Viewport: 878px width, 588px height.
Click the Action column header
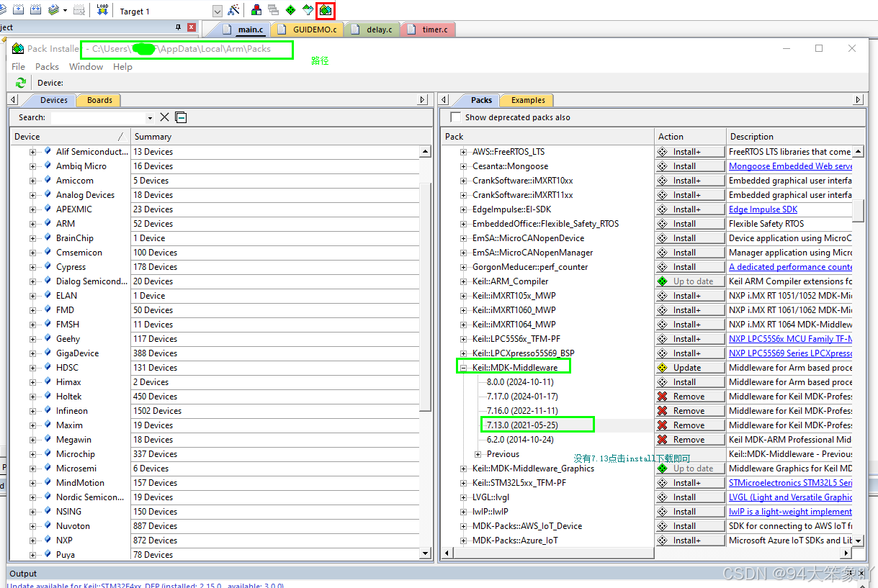pos(690,136)
